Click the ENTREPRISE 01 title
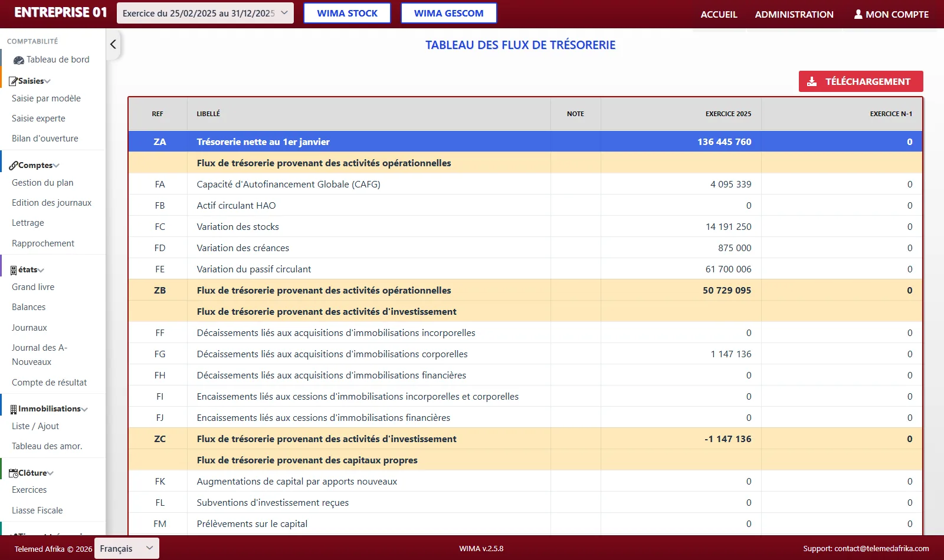 coord(61,12)
